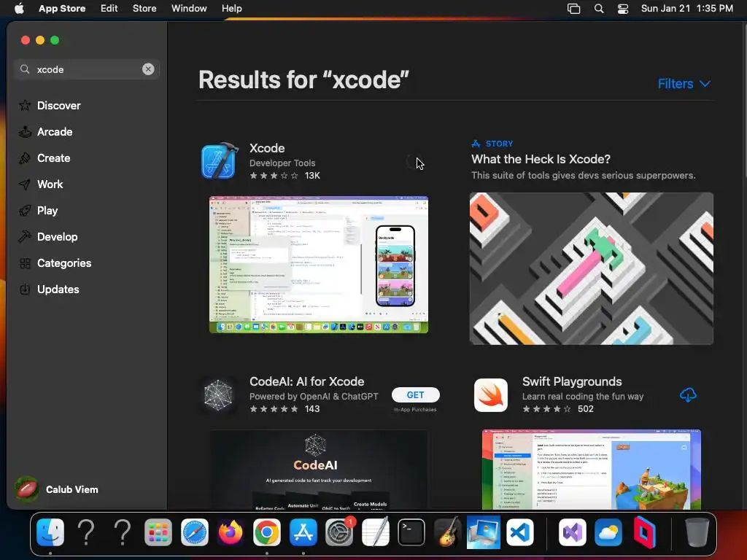Click 'Powered by OpenAI & ChatGPT' subtitle

[314, 396]
